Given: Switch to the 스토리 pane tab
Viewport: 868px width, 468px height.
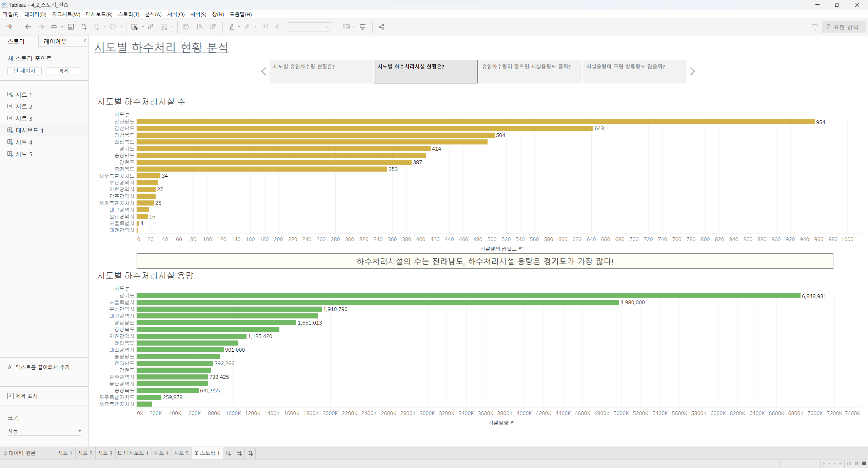Looking at the screenshot, I should click(16, 41).
